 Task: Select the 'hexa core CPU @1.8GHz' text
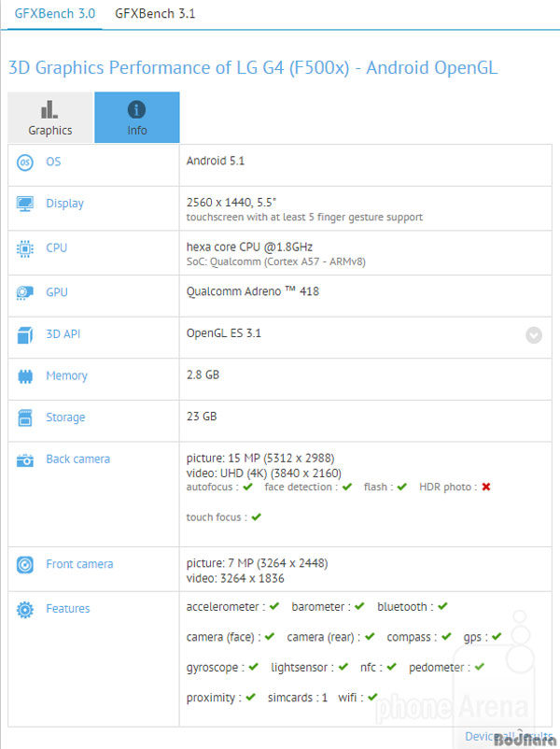(250, 247)
